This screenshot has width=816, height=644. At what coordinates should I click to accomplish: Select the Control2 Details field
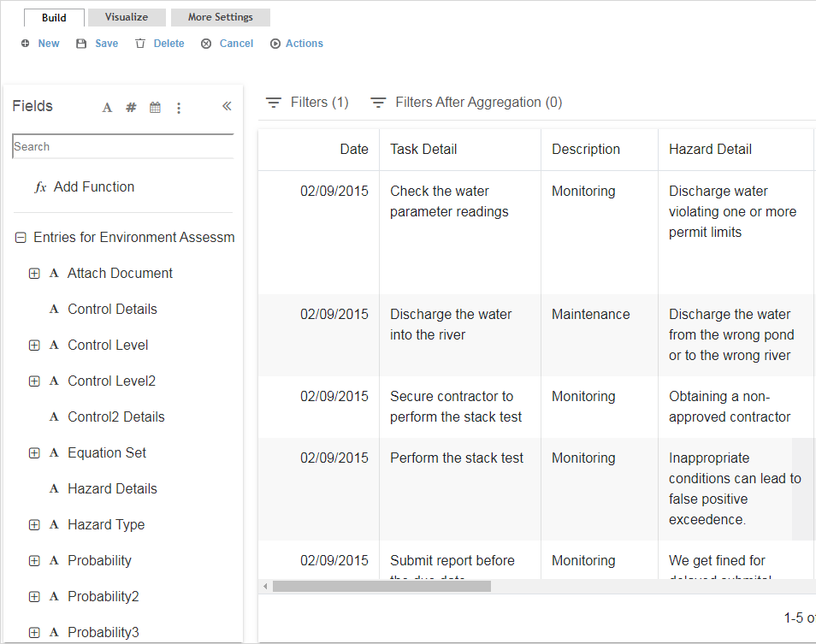[x=116, y=417]
